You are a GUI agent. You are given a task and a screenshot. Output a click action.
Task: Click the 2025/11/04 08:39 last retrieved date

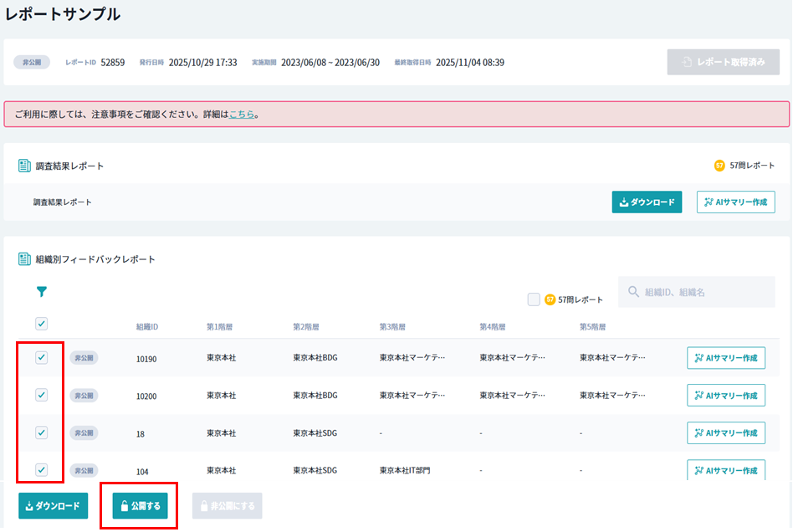point(470,62)
